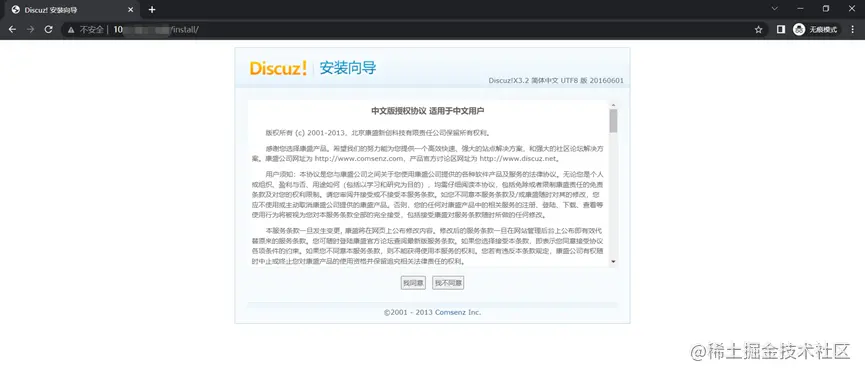Reload the current page
This screenshot has height=376, width=865.
click(x=49, y=29)
